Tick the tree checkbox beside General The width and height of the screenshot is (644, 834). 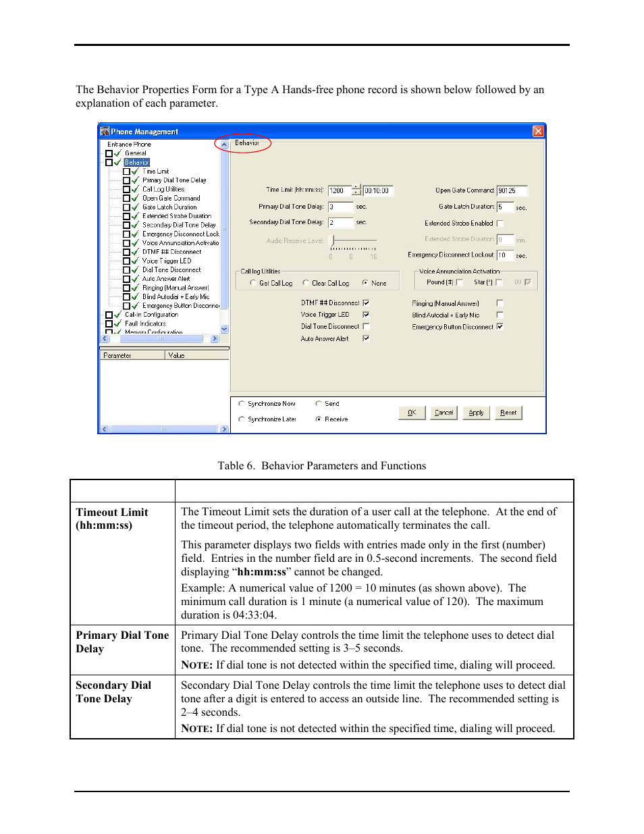(x=109, y=153)
